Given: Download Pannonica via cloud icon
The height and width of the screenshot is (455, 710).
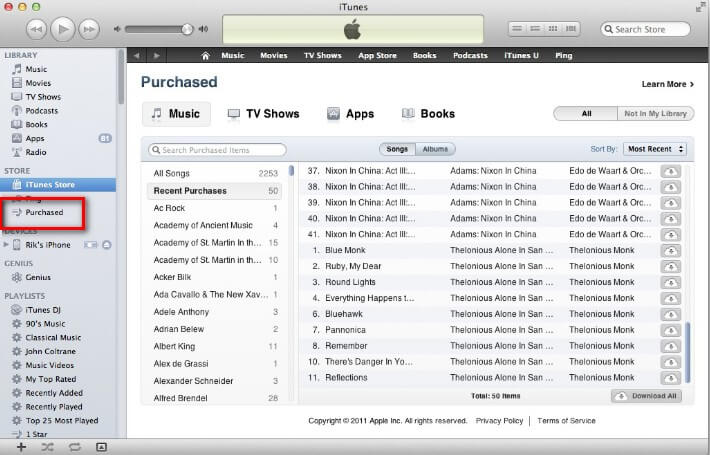Looking at the screenshot, I should (x=671, y=330).
